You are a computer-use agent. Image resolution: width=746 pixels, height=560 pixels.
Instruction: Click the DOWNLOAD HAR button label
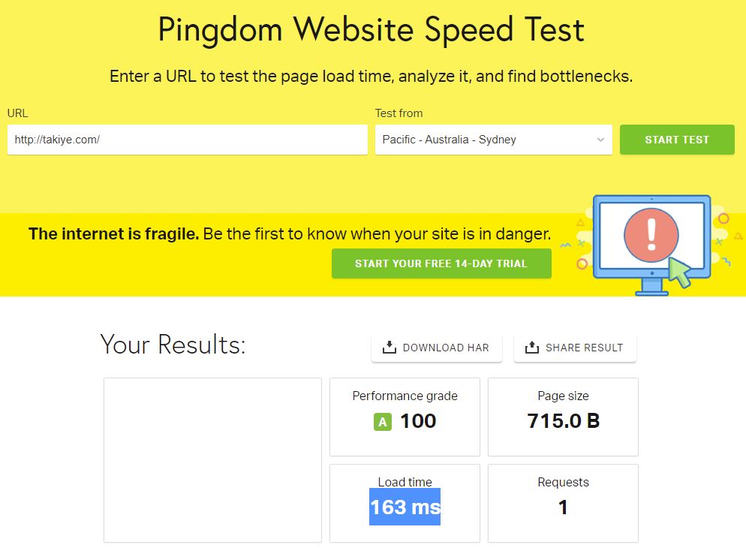446,348
